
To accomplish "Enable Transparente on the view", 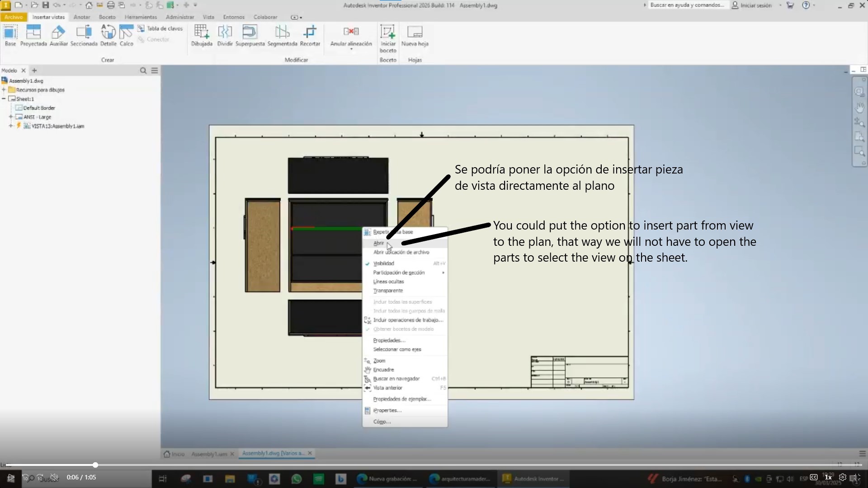I will (387, 291).
